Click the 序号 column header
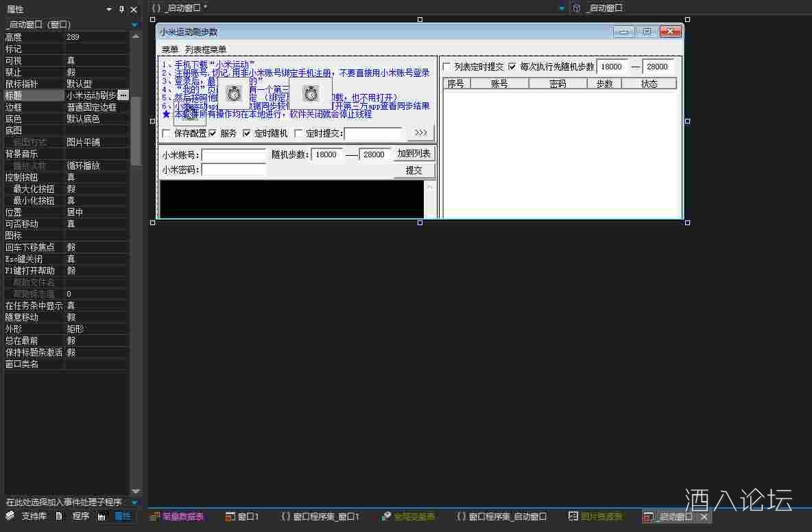Viewport: 812px width, 532px height. point(456,84)
